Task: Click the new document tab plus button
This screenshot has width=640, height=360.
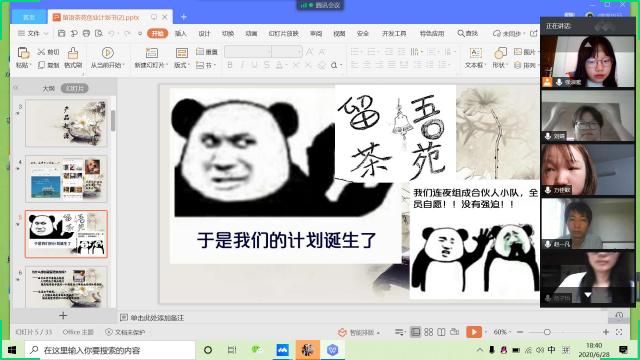Action: 184,17
